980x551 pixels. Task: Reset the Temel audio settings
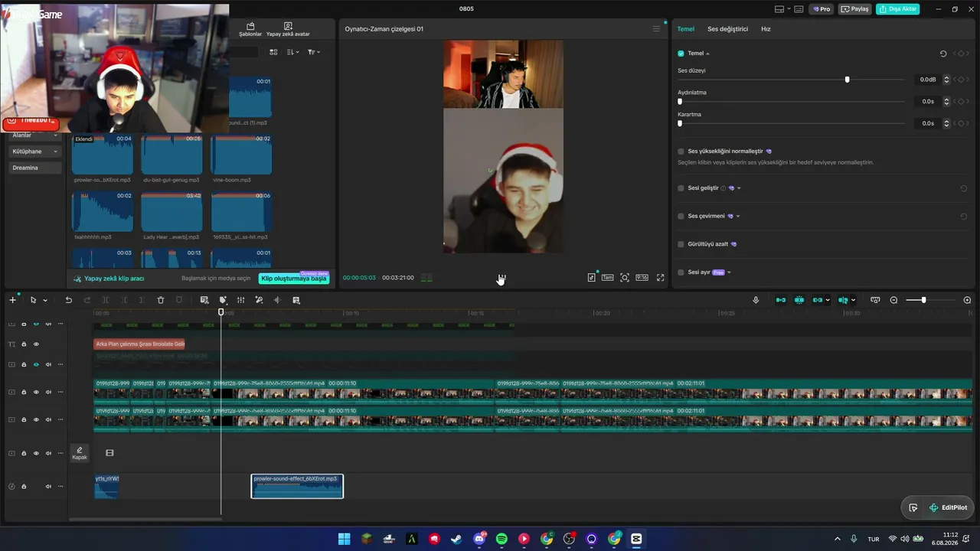coord(943,54)
